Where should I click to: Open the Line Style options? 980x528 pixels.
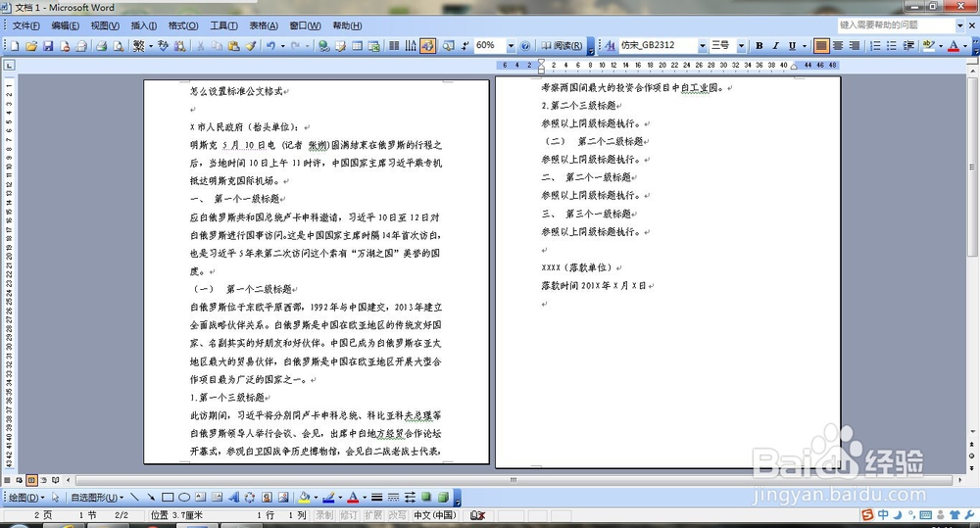click(x=377, y=498)
